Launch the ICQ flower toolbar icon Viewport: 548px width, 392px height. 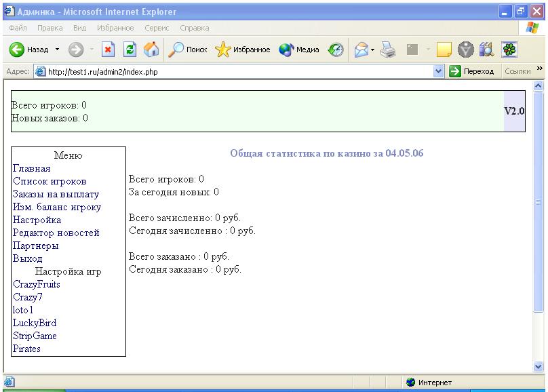point(509,50)
